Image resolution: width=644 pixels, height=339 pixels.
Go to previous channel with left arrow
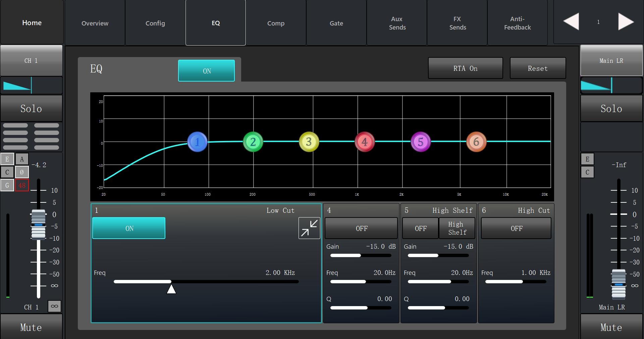[x=571, y=22]
